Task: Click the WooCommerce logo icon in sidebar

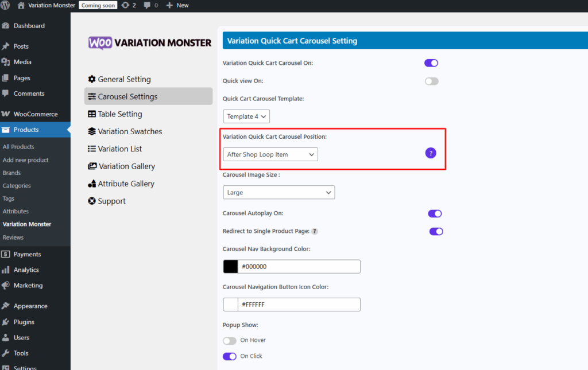Action: [6, 114]
